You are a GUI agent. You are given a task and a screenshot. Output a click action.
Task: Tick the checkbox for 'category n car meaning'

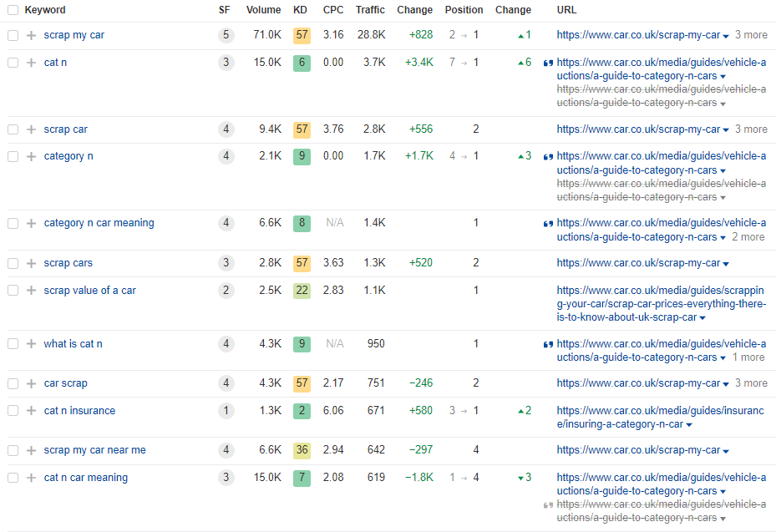coord(13,223)
